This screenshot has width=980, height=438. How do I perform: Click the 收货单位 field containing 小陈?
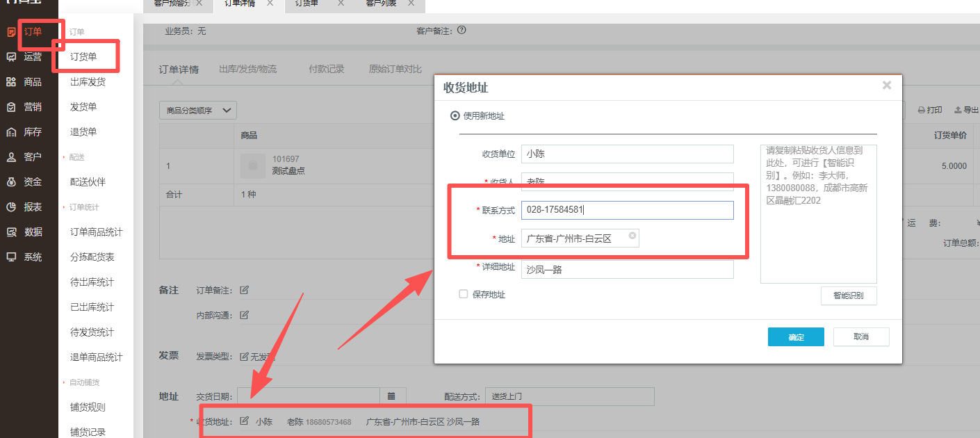click(628, 154)
